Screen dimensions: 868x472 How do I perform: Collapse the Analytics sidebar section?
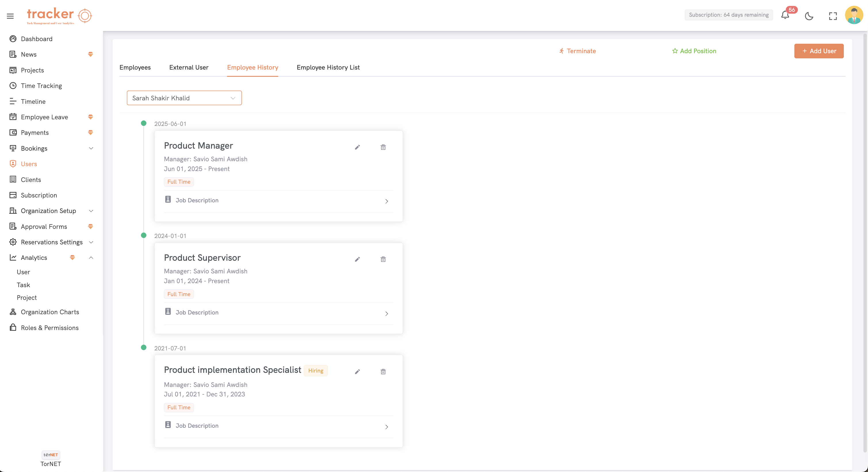click(91, 258)
